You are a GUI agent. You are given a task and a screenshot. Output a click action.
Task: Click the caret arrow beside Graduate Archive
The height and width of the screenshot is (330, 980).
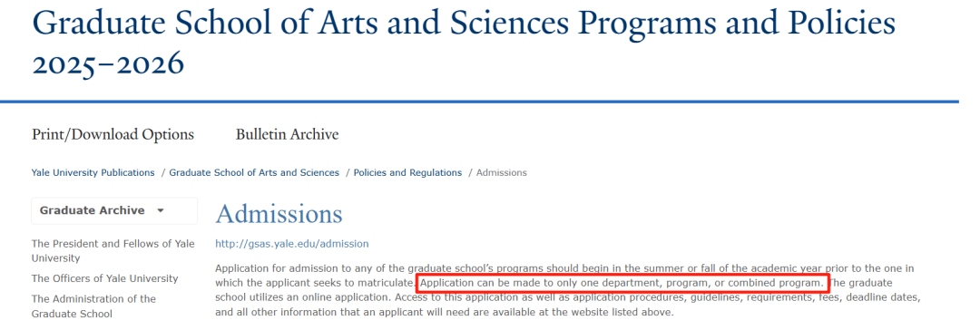pos(161,210)
